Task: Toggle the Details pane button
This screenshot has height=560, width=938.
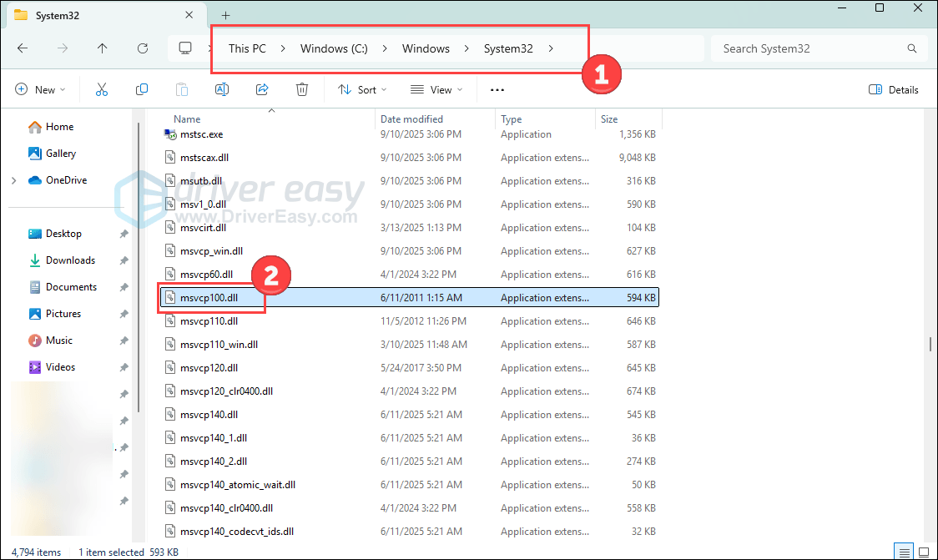Action: (894, 89)
